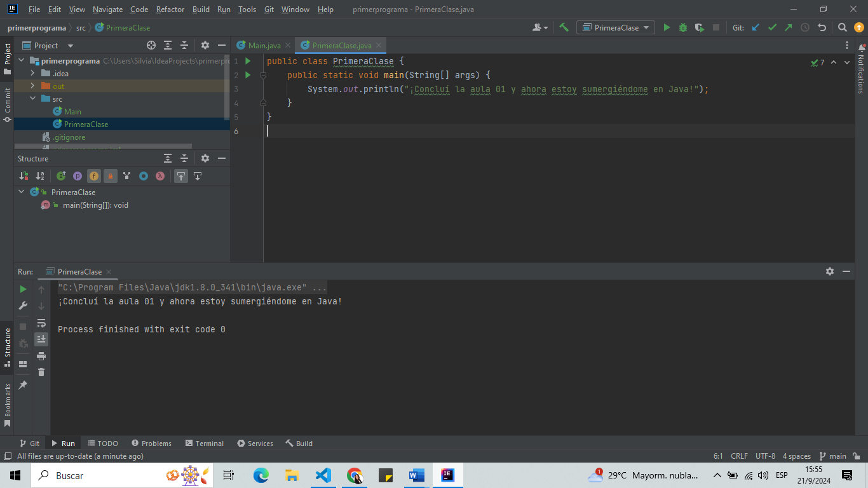Click Collapse All in Project panel header

(184, 45)
